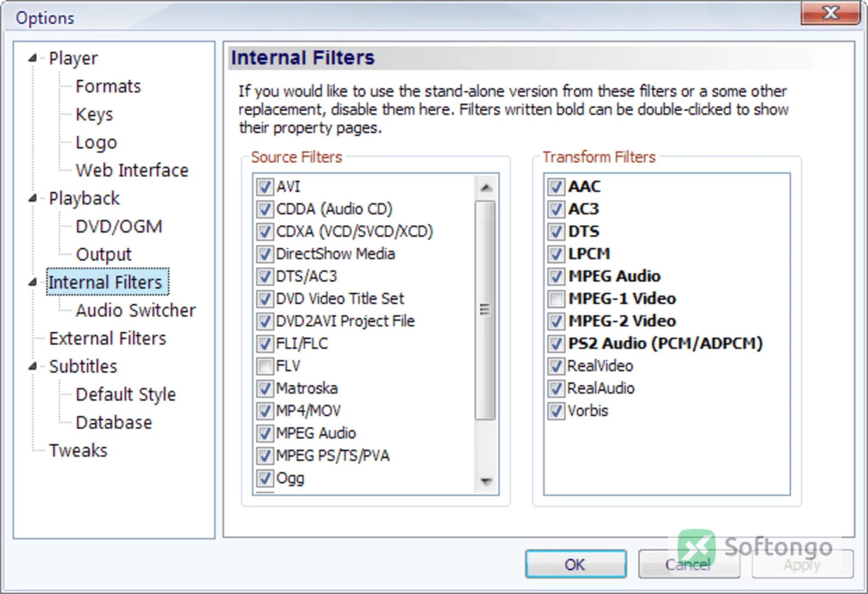Open External Filters page
This screenshot has height=594, width=868.
coord(108,339)
